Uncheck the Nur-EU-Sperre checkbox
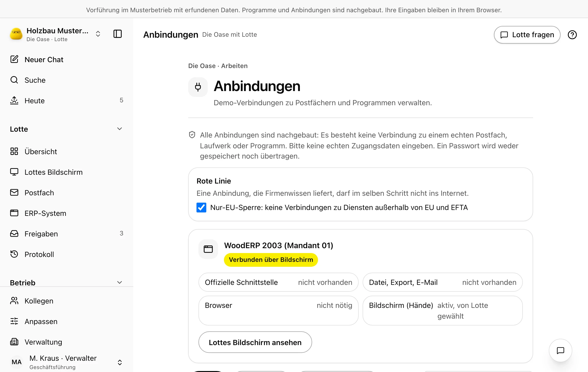Screen dimensions: 588x372 (x=201, y=208)
